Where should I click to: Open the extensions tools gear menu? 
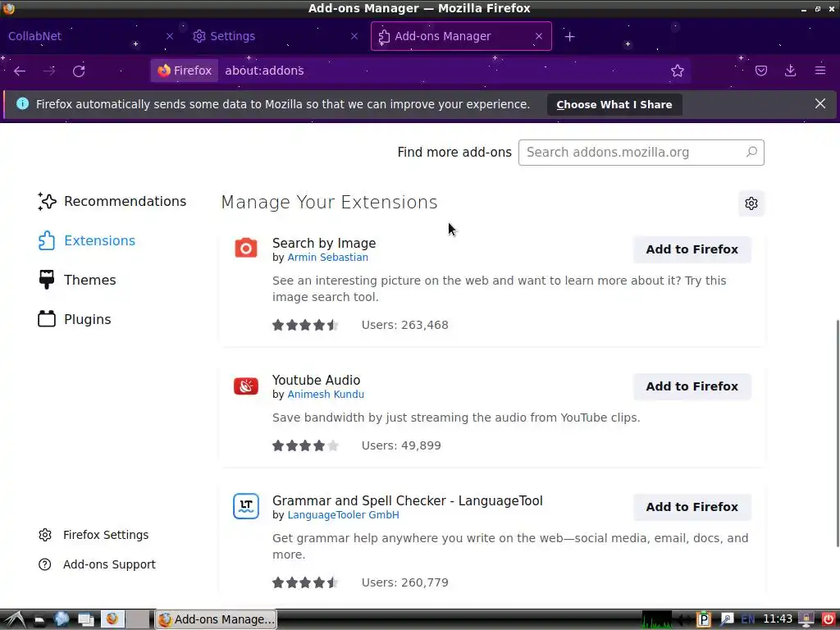pos(751,203)
